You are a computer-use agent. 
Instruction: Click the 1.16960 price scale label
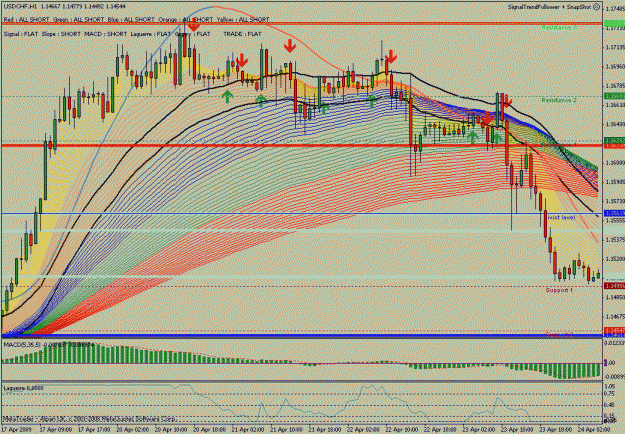coord(615,67)
